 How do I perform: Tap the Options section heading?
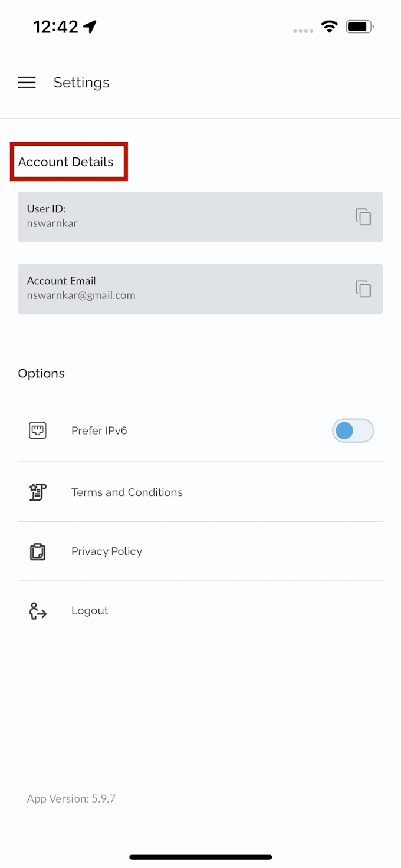click(41, 373)
